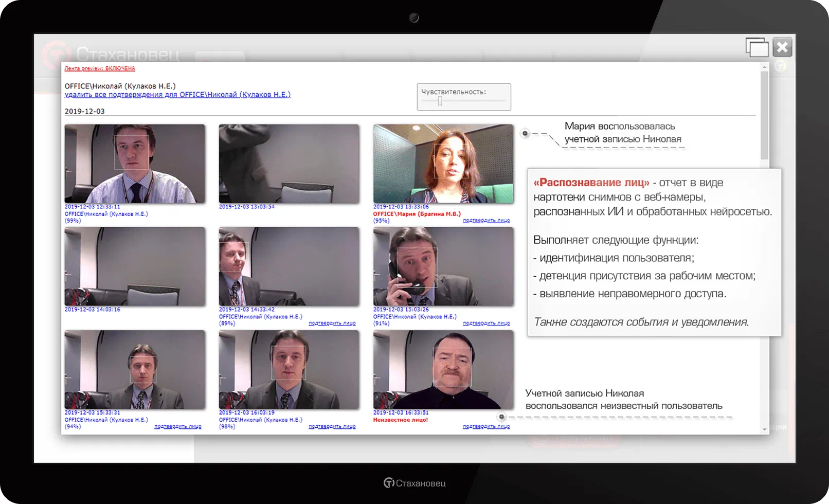This screenshot has width=829, height=504.
Task: Open the snapshot taken at 13:03:54
Action: (289, 164)
